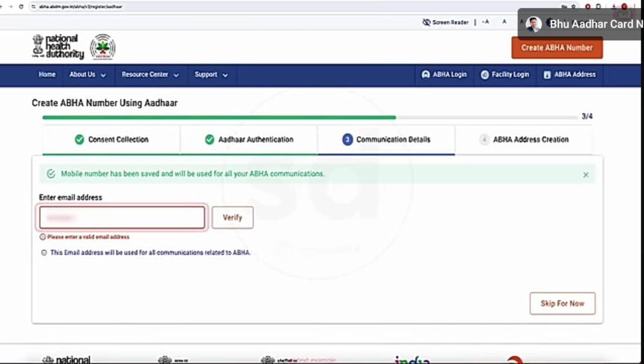Open ABHA Login from the navigation bar
644x364 pixels.
(444, 75)
